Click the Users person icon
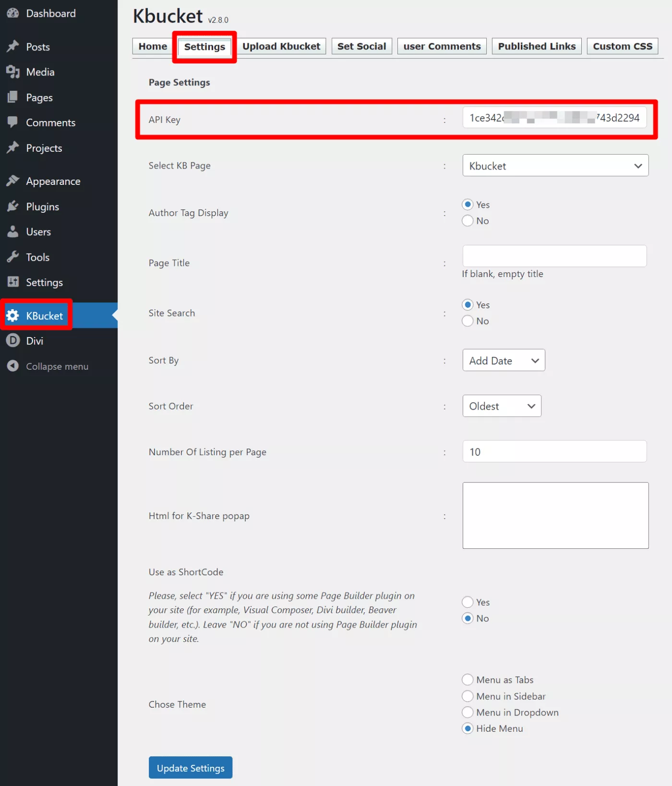Image resolution: width=672 pixels, height=786 pixels. point(13,232)
